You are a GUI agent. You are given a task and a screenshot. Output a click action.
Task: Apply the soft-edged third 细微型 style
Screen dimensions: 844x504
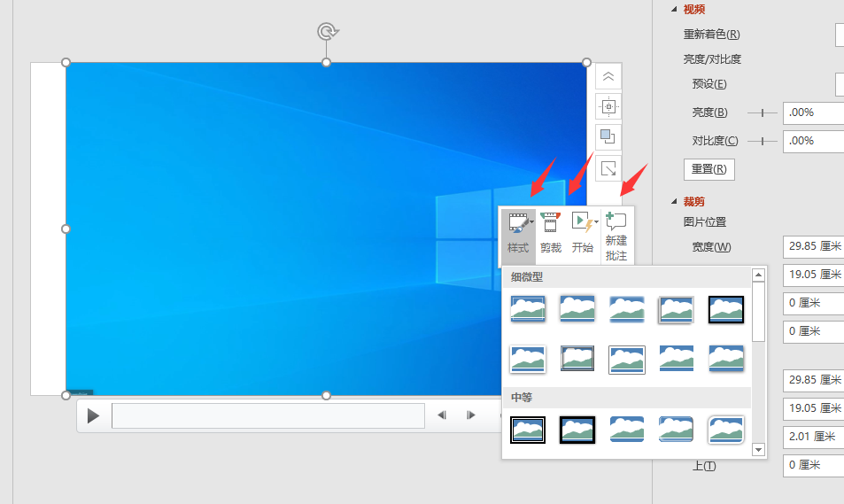pyautogui.click(x=626, y=309)
